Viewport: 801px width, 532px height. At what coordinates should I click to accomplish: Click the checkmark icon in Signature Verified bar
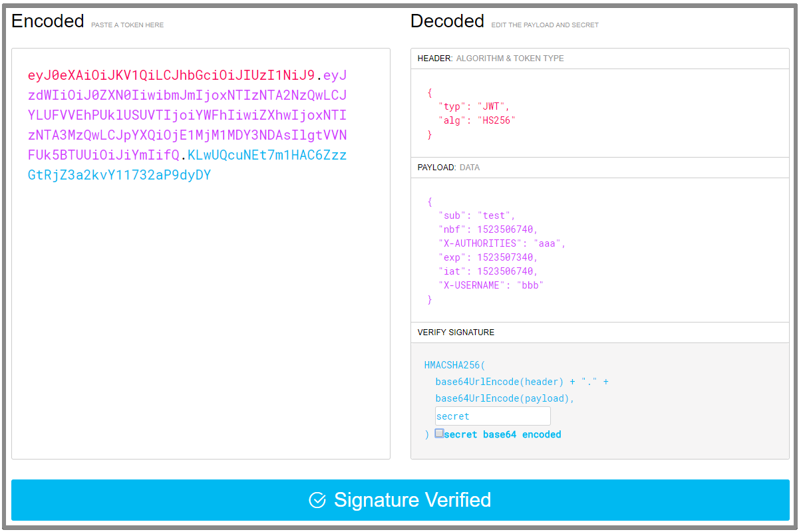[317, 500]
